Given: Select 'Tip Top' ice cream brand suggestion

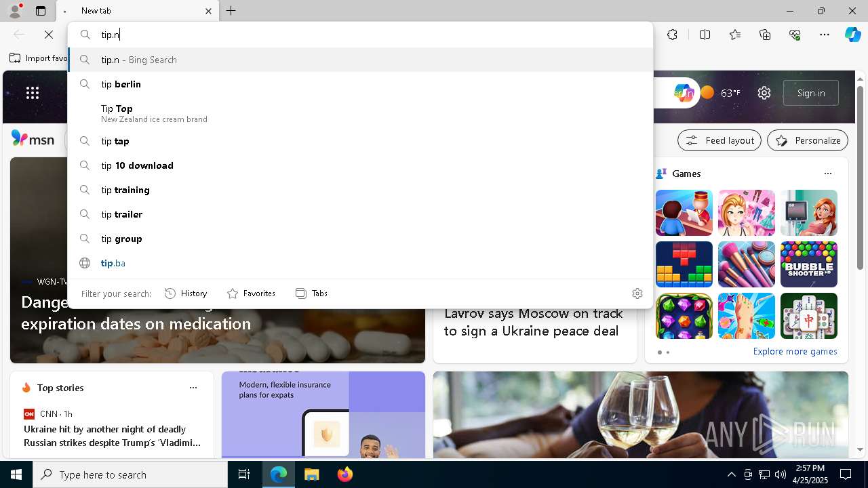Looking at the screenshot, I should tap(360, 113).
